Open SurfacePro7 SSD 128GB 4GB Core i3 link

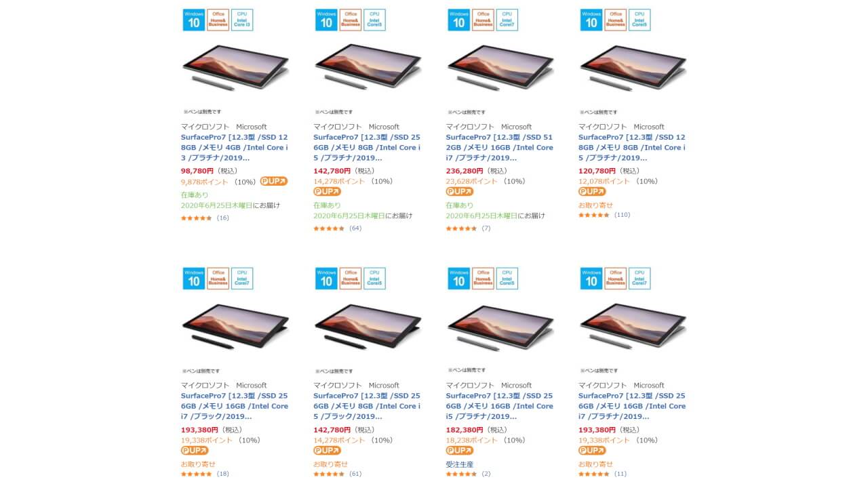click(x=234, y=147)
